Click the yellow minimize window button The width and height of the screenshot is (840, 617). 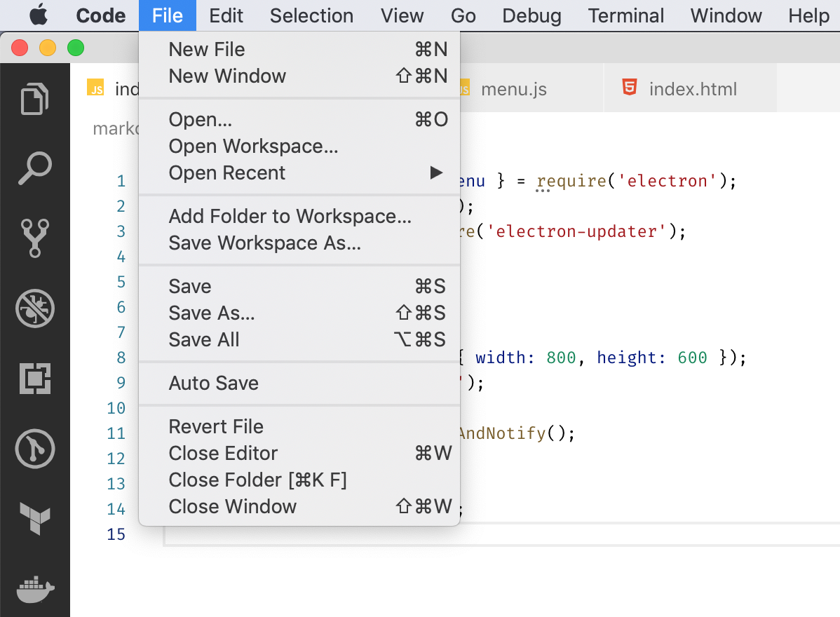click(48, 48)
